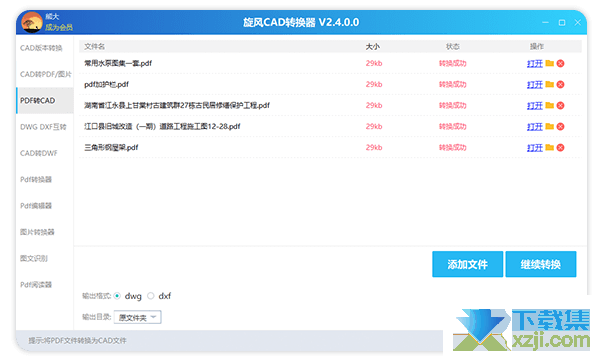Remove 江口县旧城改造 file via red X icon
Image resolution: width=603 pixels, height=360 pixels.
[x=560, y=127]
